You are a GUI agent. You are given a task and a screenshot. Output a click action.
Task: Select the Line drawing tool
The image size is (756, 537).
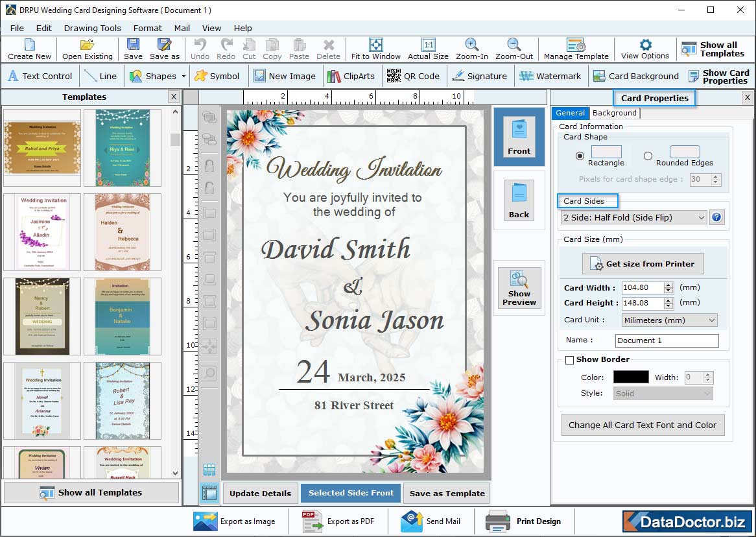pyautogui.click(x=100, y=76)
